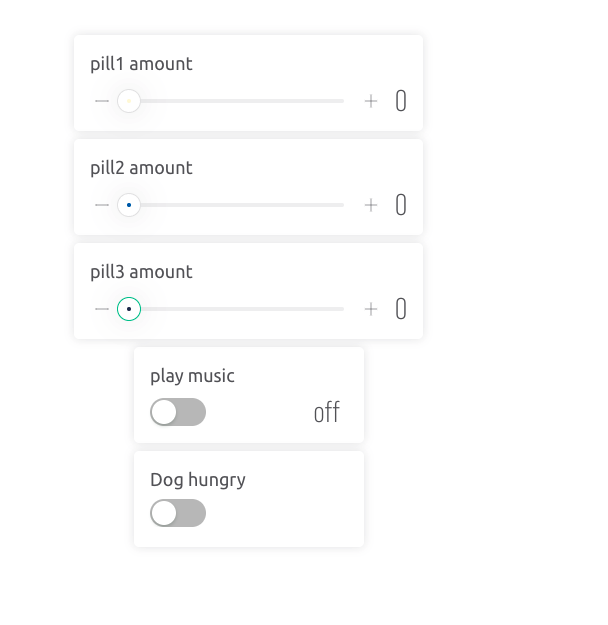Click the pill1 amount slider handle
This screenshot has width=608, height=625.
click(129, 101)
